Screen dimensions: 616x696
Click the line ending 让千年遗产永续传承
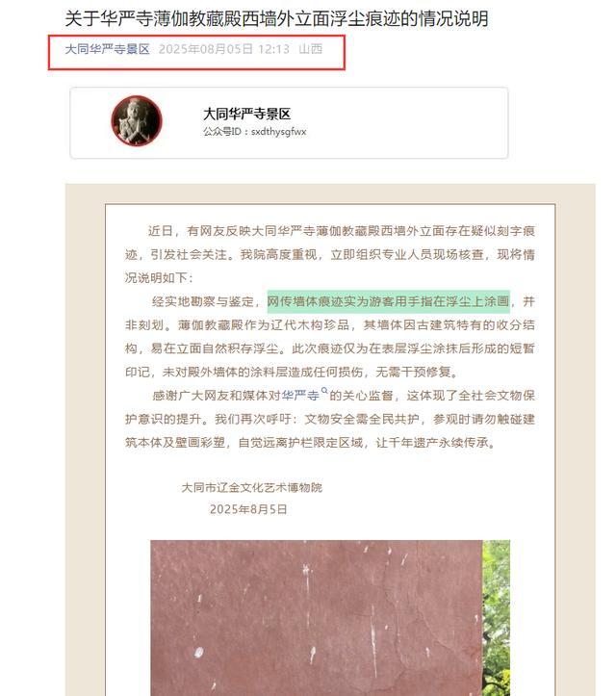tap(311, 443)
